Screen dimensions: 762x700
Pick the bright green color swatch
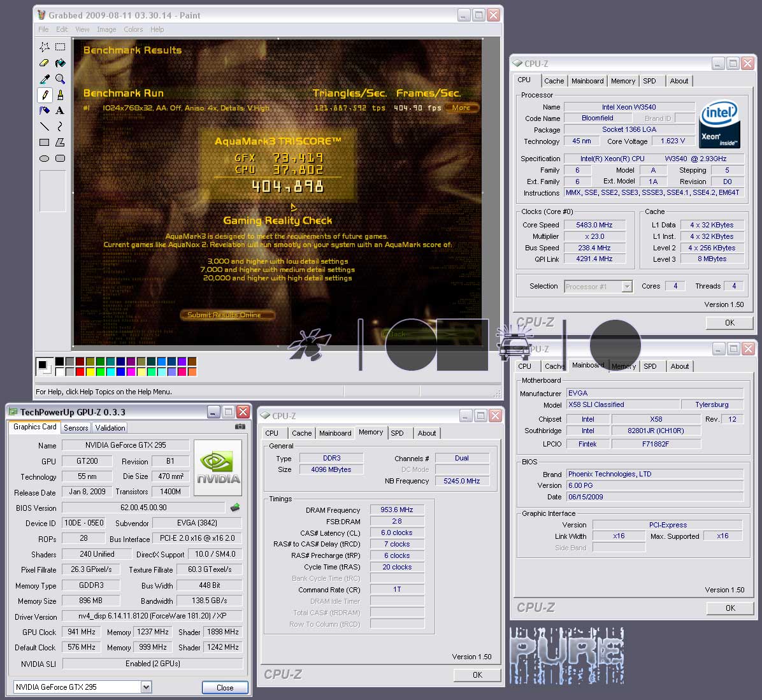pos(101,371)
